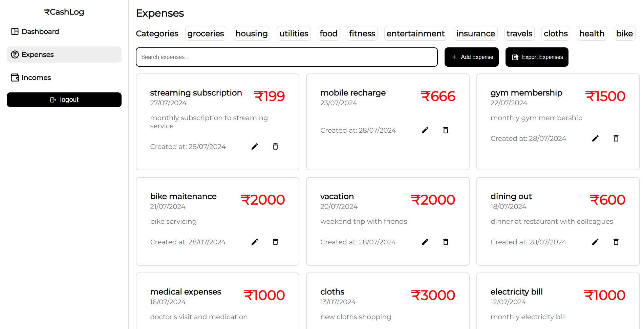Edit the vacation expense entry

click(425, 242)
